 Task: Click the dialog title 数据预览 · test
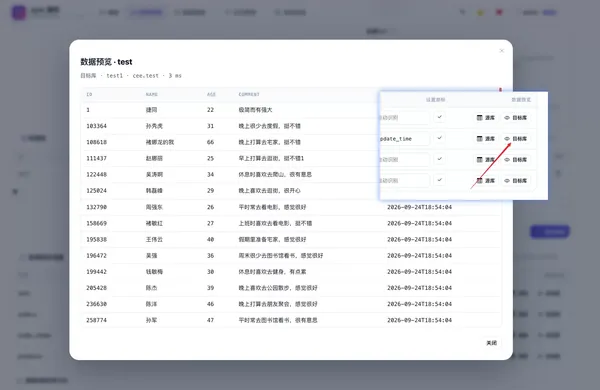[x=106, y=62]
